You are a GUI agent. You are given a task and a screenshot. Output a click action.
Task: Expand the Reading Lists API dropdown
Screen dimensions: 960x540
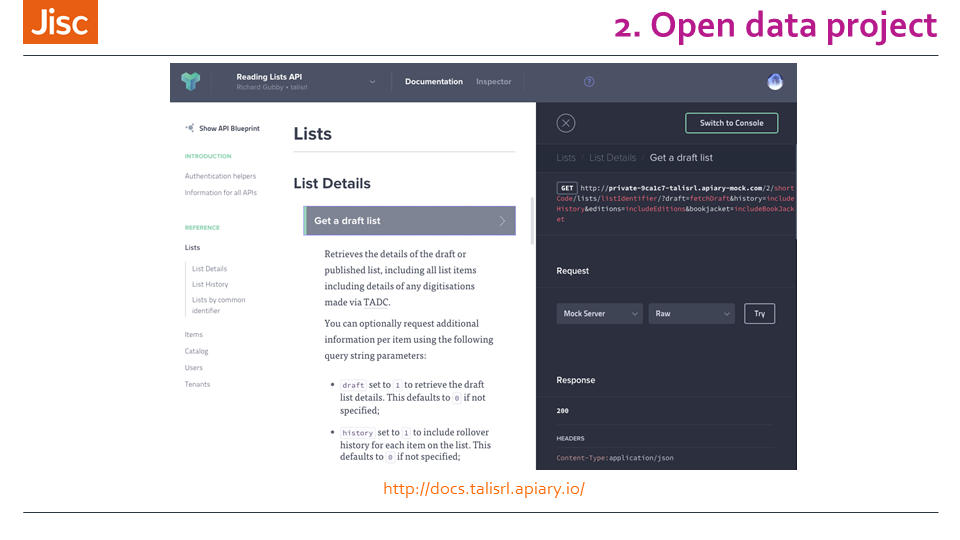point(372,82)
